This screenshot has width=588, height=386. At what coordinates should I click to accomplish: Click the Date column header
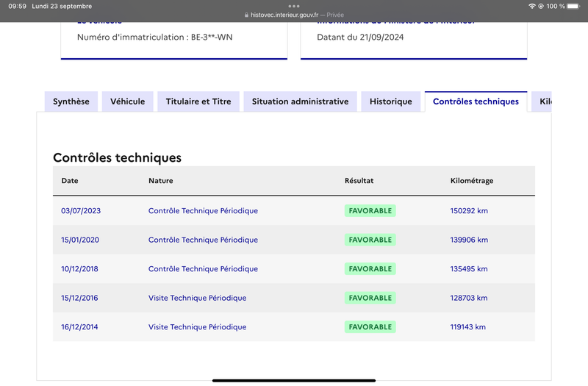tap(70, 181)
